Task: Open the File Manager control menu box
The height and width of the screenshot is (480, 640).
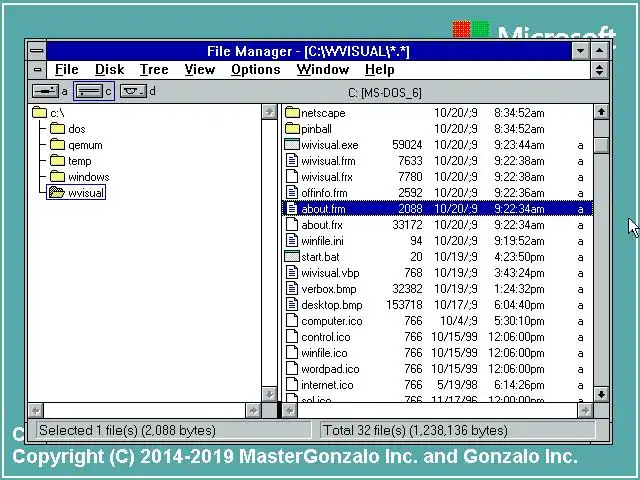Action: pos(37,51)
